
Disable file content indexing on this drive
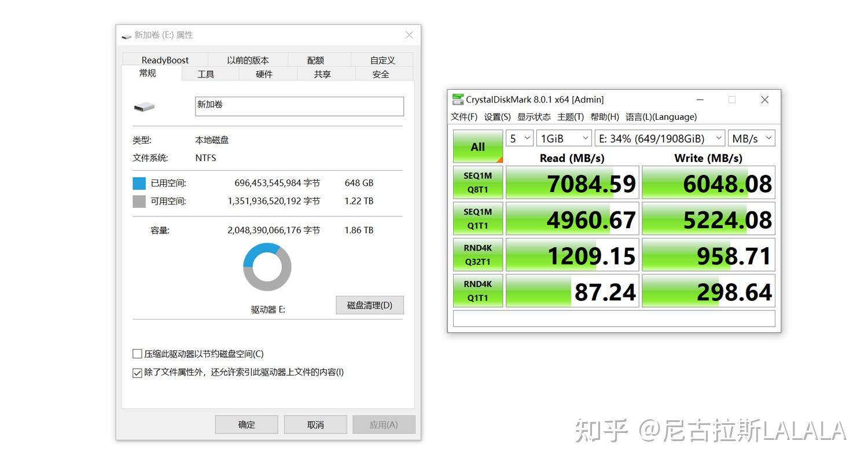pos(137,372)
